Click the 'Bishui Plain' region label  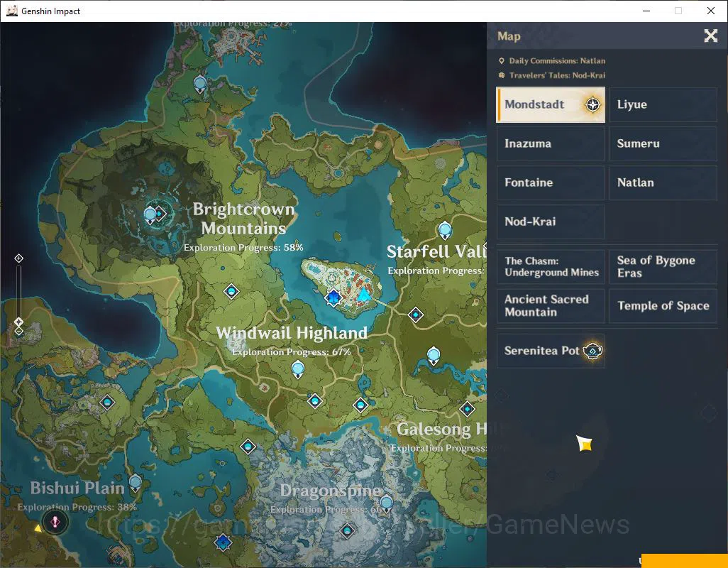[x=77, y=488]
